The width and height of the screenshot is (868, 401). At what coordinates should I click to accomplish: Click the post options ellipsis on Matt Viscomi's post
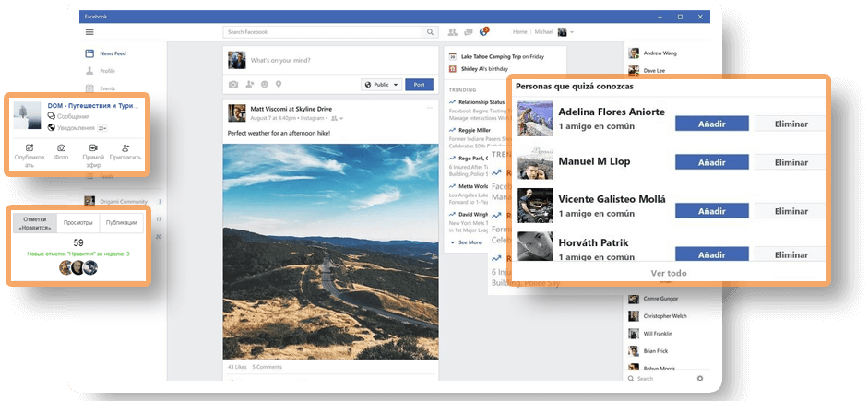point(430,108)
